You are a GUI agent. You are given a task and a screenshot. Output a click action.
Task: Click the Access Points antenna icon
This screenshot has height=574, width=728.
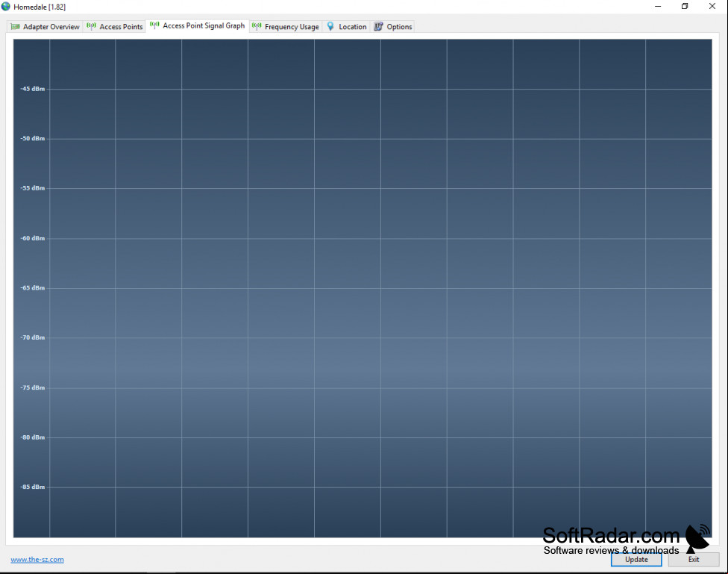91,26
